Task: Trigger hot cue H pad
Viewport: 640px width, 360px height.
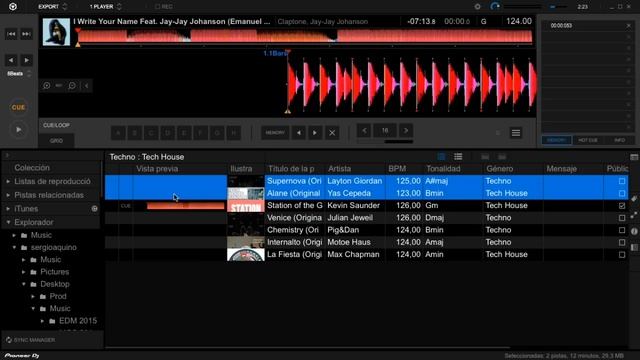Action: tap(233, 133)
